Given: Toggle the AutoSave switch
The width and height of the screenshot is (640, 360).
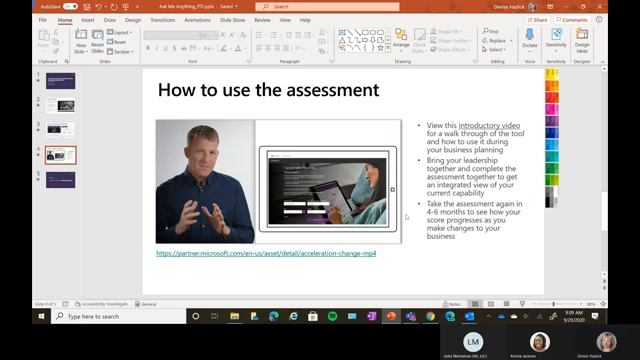Looking at the screenshot, I should [70, 7].
